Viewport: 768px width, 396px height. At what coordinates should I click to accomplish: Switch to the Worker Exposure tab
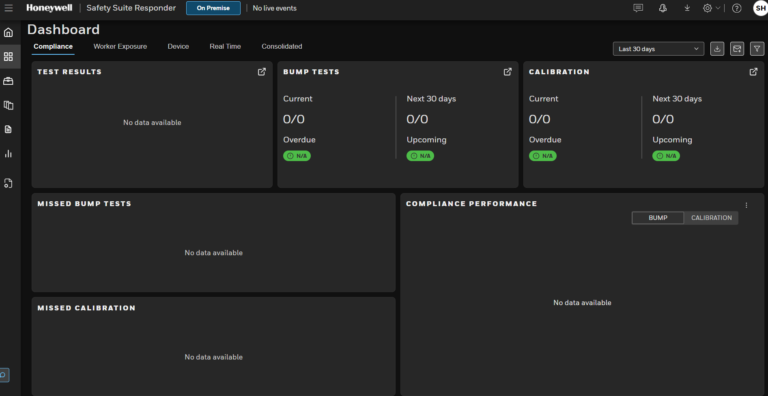point(120,47)
